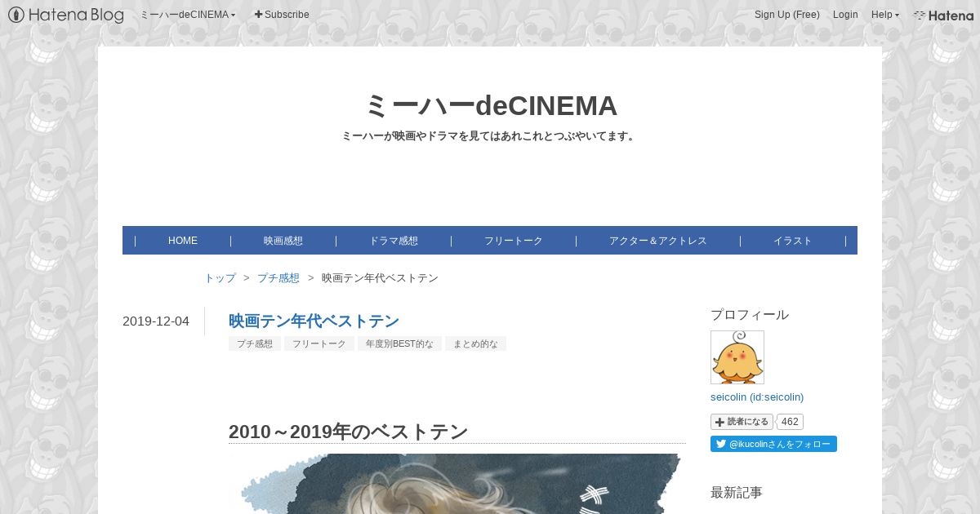Select the ドラマ感想 navigation item
The width and height of the screenshot is (980, 514).
(x=394, y=241)
